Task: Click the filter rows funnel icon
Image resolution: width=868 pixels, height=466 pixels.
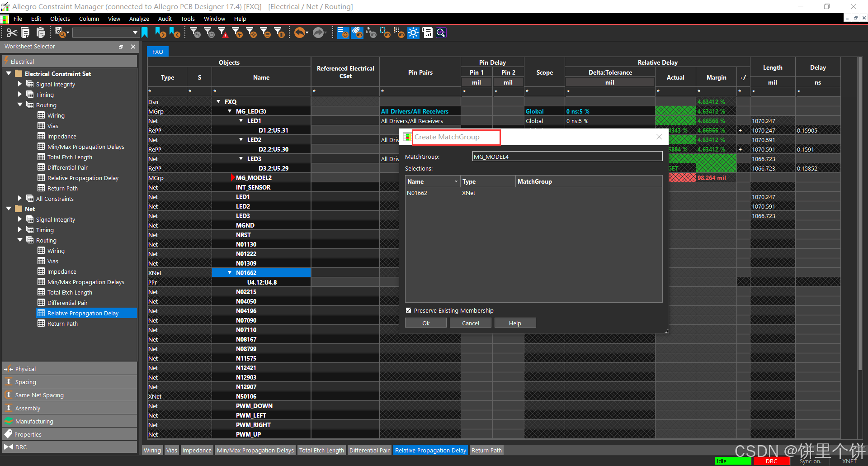Action: 265,33
